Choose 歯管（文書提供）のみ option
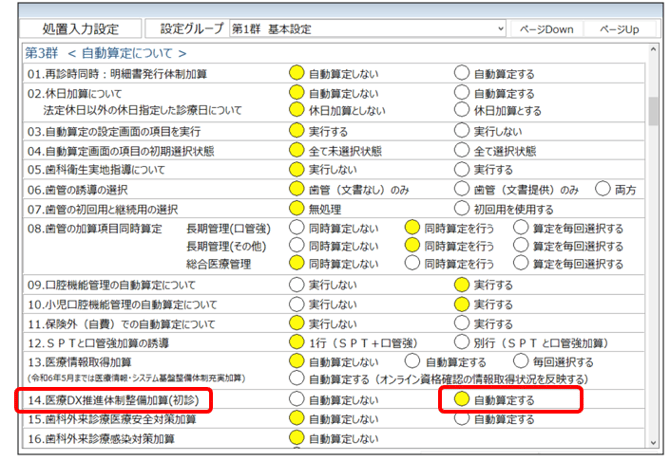670x461 pixels. click(461, 189)
